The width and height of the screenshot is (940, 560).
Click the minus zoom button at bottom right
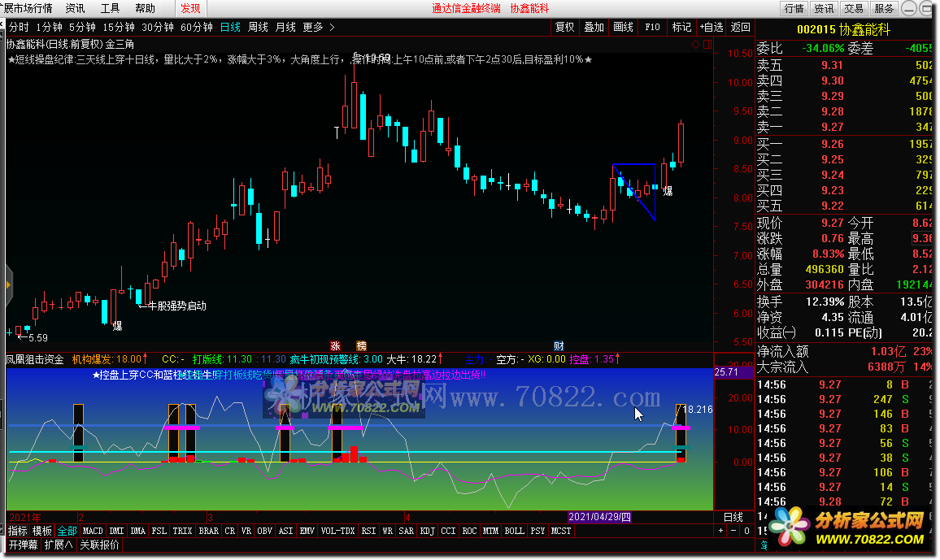733,531
